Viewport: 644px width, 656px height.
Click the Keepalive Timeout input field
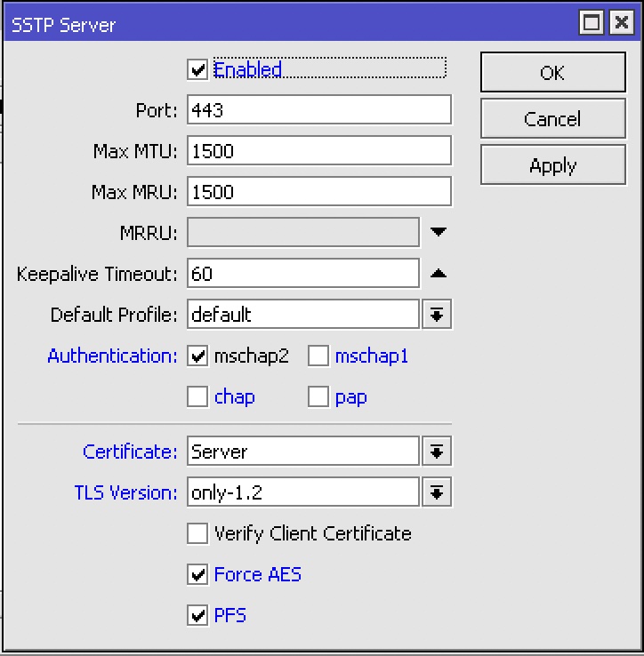302,274
